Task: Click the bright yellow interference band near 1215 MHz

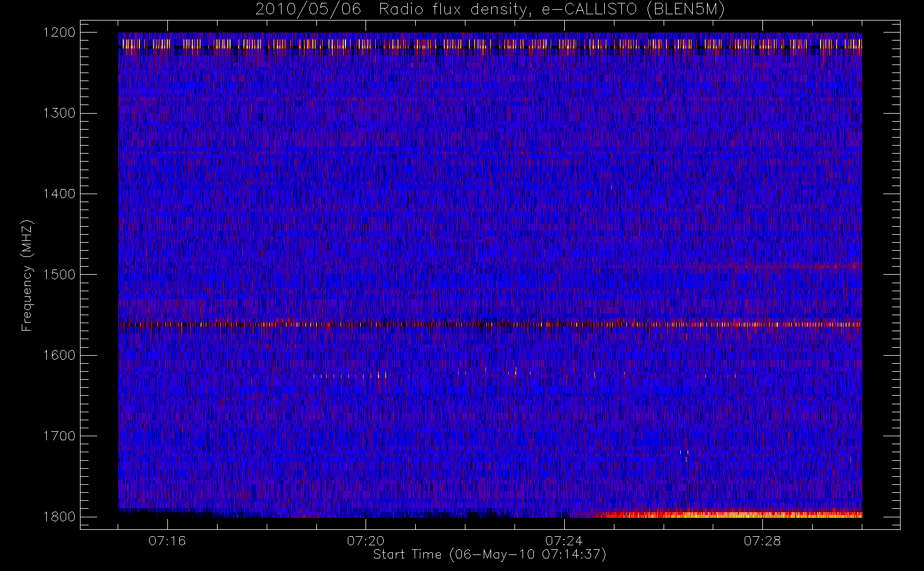Action: tap(490, 44)
